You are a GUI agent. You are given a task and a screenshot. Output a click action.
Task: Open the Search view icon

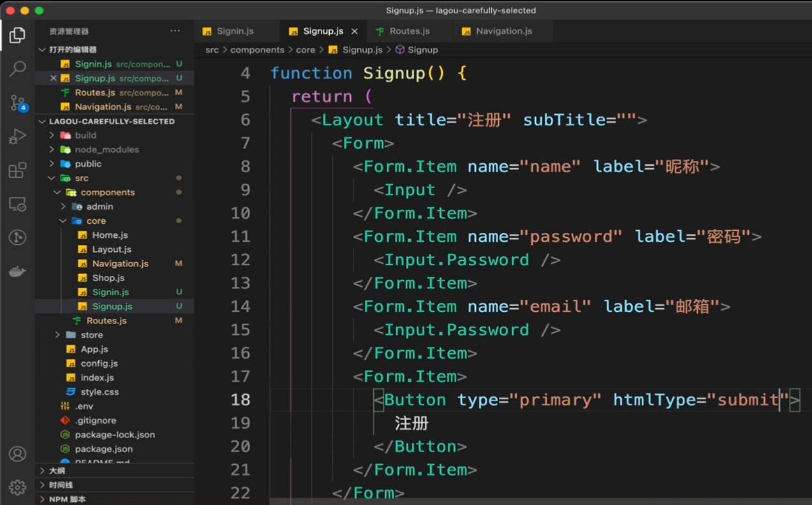tap(17, 68)
